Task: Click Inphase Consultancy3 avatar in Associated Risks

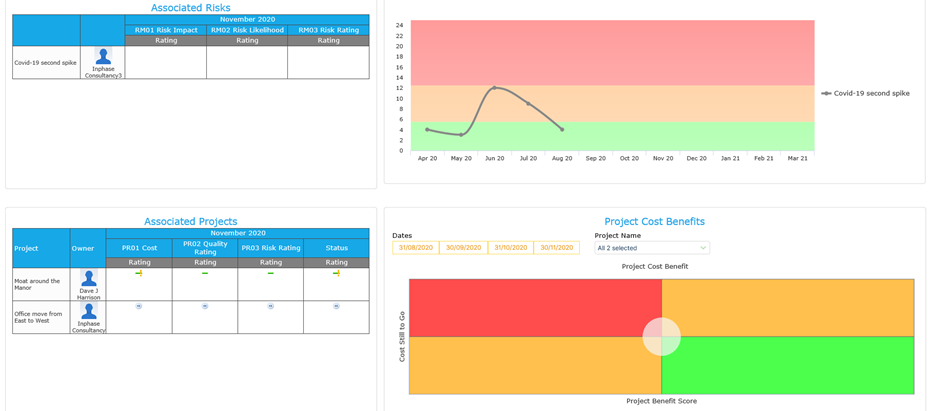Action: click(103, 57)
